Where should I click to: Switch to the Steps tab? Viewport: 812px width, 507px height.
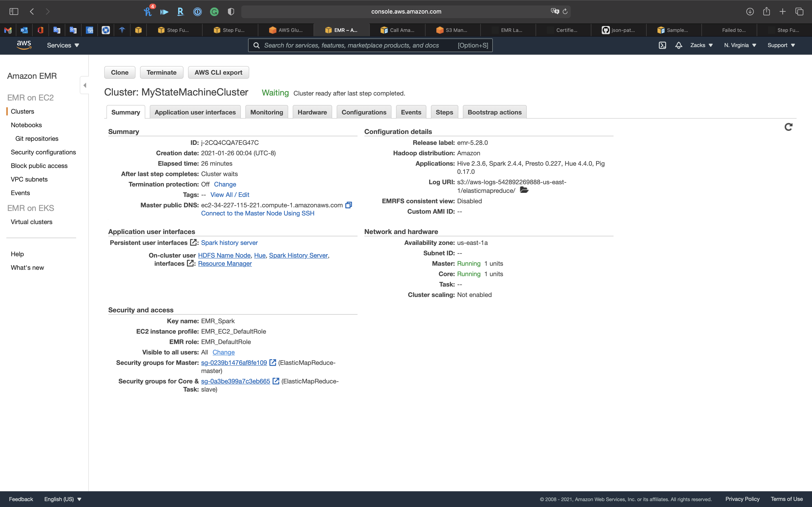[444, 112]
